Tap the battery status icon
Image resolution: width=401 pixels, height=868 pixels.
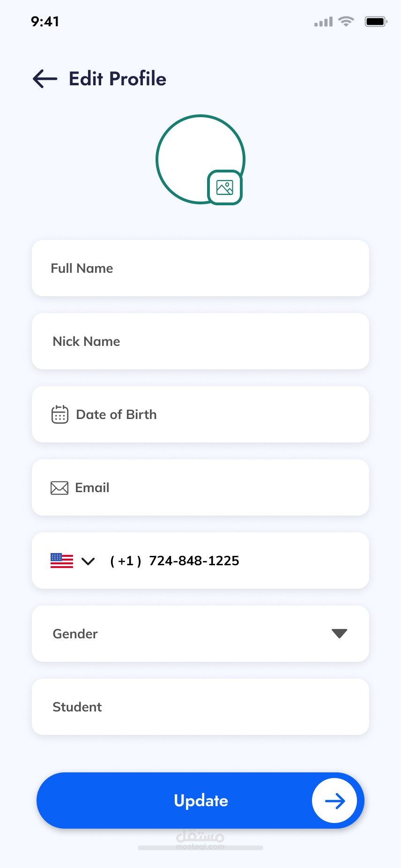click(376, 22)
